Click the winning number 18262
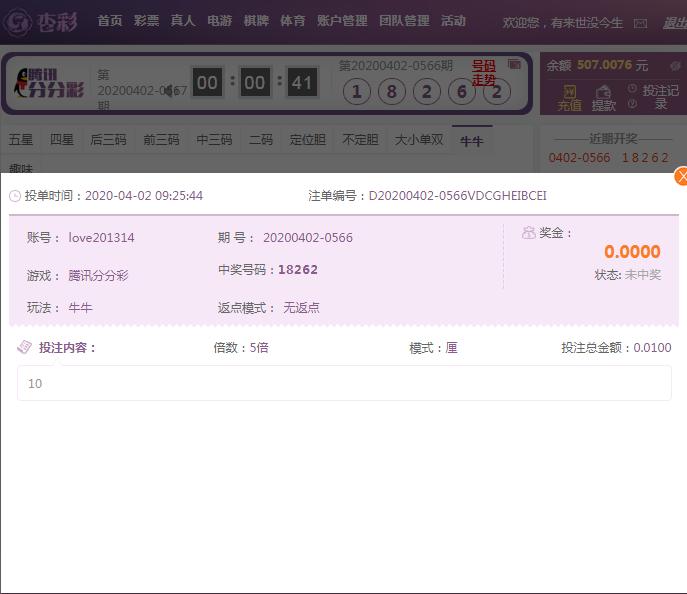The height and width of the screenshot is (594, 687). (x=298, y=270)
